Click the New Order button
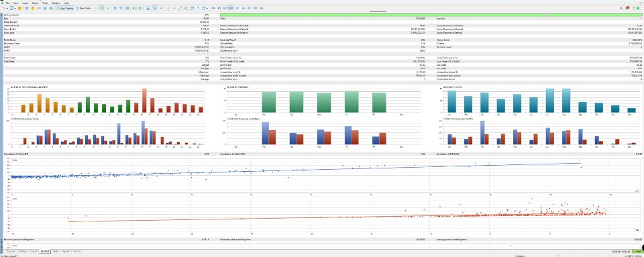This screenshot has height=257, width=644. tap(83, 8)
